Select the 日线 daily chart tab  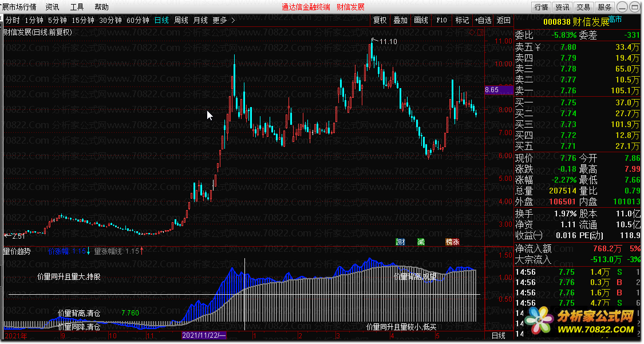[x=161, y=20]
